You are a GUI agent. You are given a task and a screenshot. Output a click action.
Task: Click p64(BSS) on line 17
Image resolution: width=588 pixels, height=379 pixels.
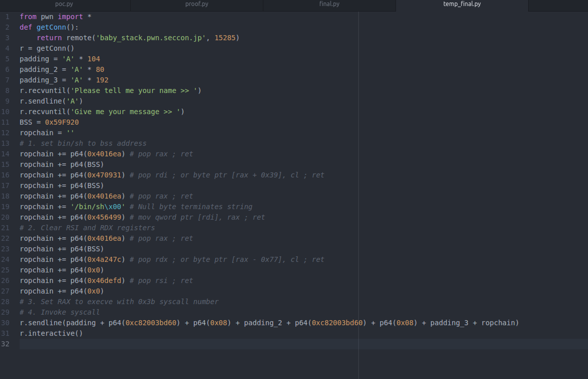click(x=87, y=186)
